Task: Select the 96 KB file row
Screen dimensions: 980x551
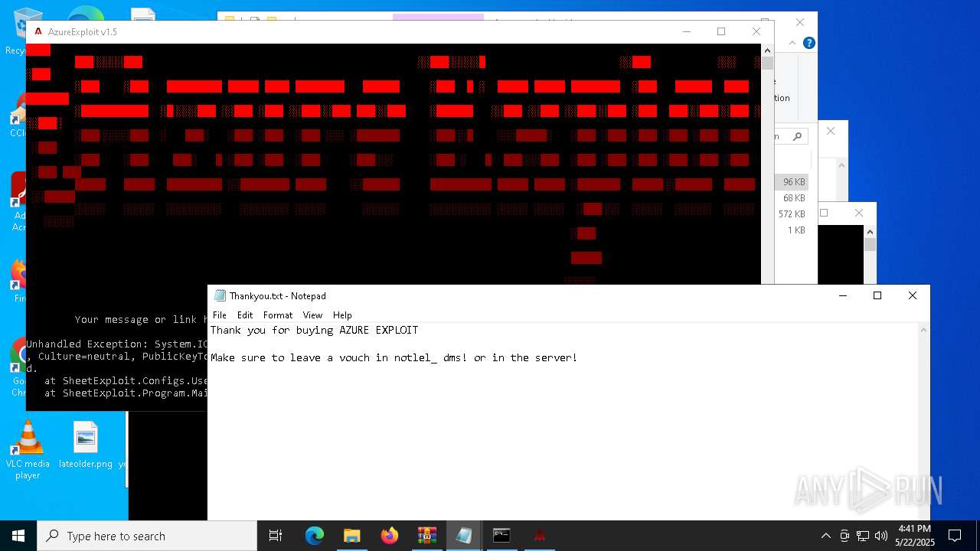Action: coord(793,182)
